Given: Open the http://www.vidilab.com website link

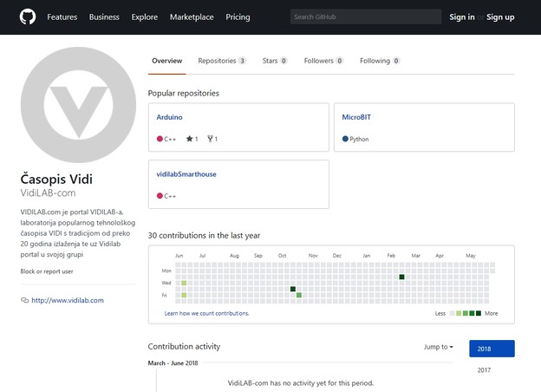Looking at the screenshot, I should pos(68,300).
